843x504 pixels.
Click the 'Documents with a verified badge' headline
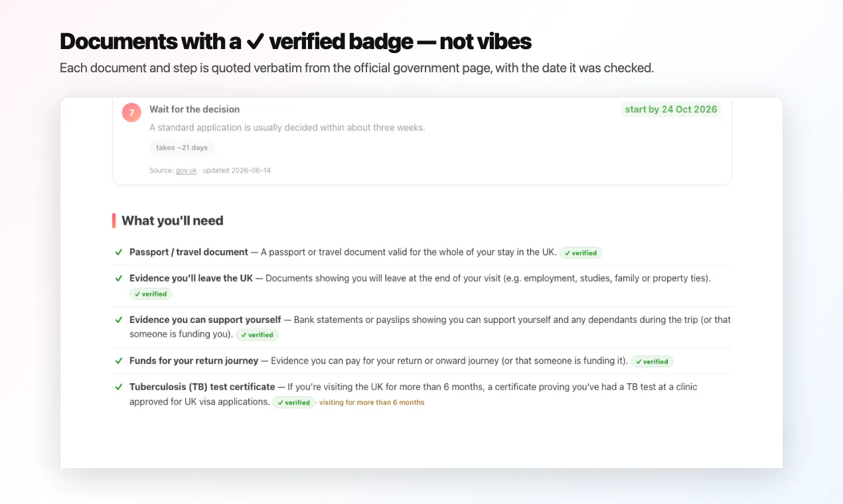coord(295,42)
